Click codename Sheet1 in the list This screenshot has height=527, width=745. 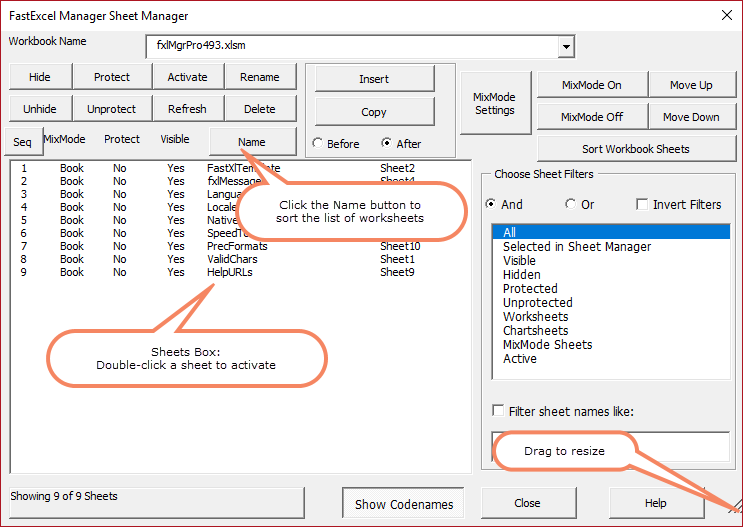click(397, 259)
